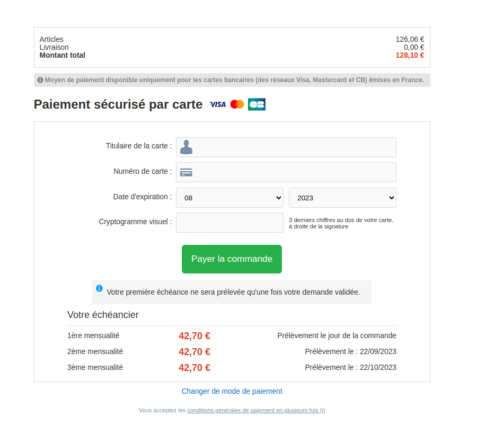
Task: Open the expiration month dropdown
Action: (x=229, y=198)
